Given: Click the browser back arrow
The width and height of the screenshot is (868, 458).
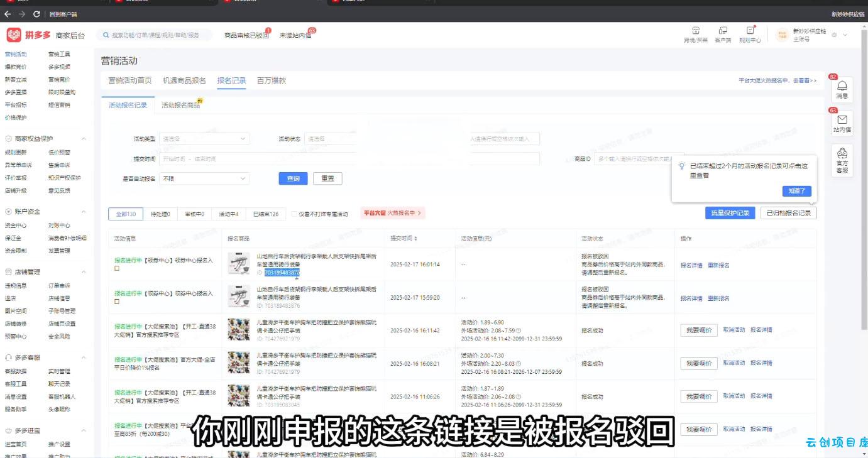Looking at the screenshot, I should [x=8, y=14].
